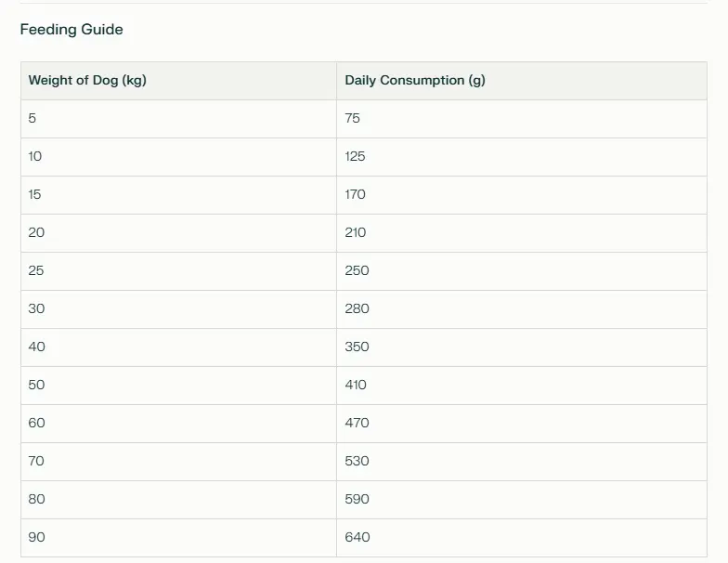728x563 pixels.
Task: Select the 25 kg weight cell
Action: (178, 271)
